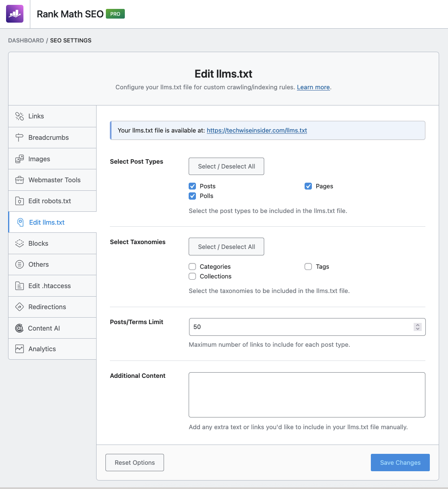Click the PRO badge next to title
The height and width of the screenshot is (489, 448).
click(x=115, y=14)
